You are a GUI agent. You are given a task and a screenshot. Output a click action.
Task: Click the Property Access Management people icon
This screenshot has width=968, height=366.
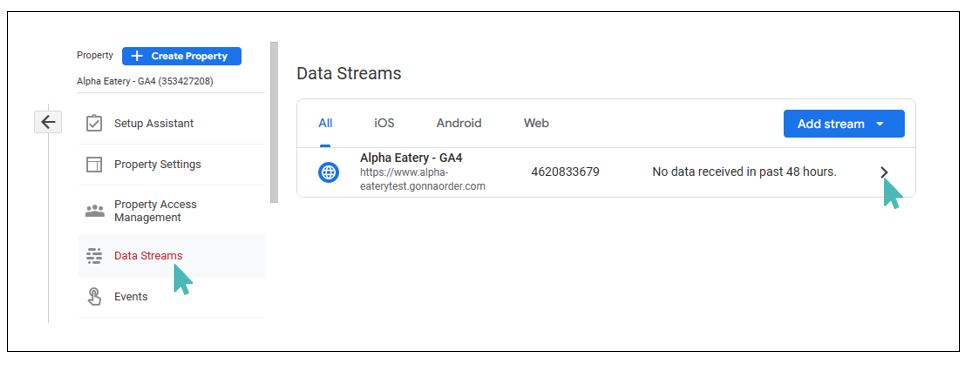(94, 211)
